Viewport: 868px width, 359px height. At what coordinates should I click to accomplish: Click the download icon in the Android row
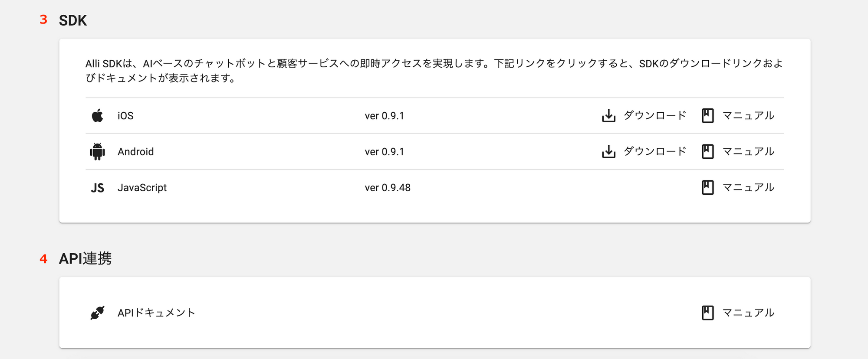tap(608, 152)
